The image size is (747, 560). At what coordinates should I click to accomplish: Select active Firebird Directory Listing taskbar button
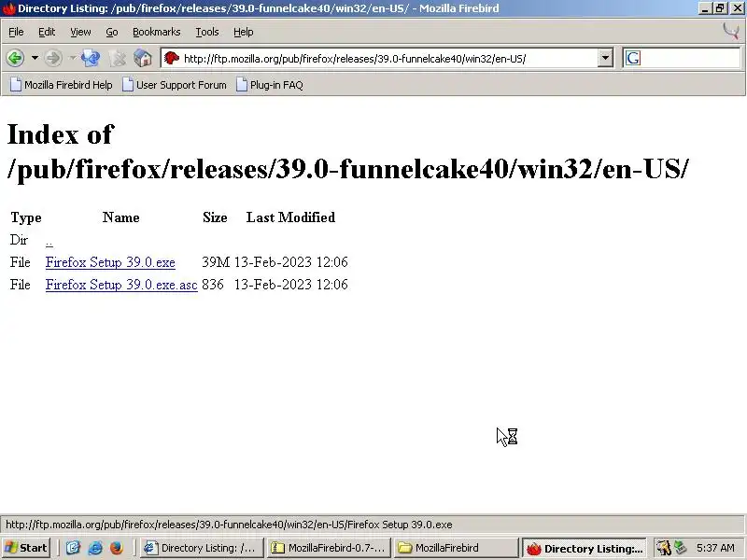pyautogui.click(x=585, y=549)
